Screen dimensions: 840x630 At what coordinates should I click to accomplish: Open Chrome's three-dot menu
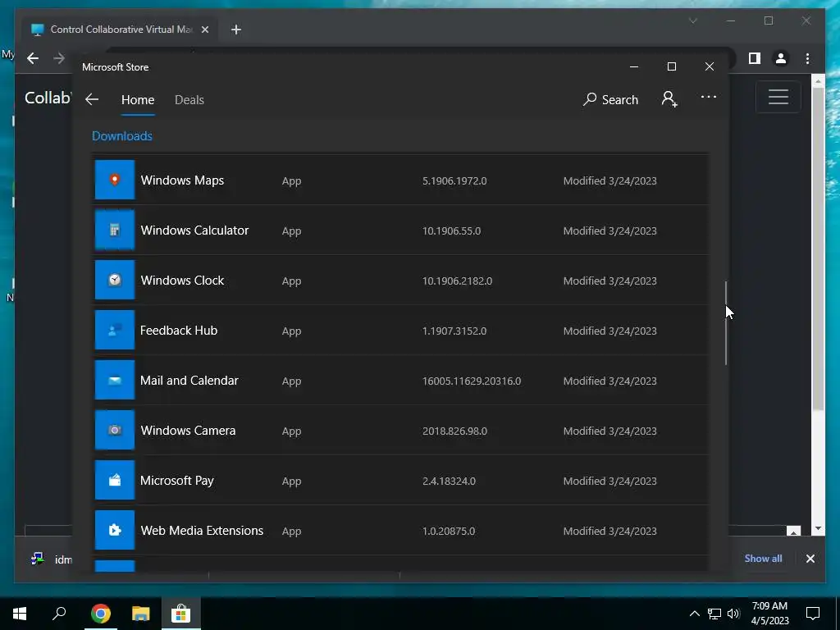pos(807,58)
